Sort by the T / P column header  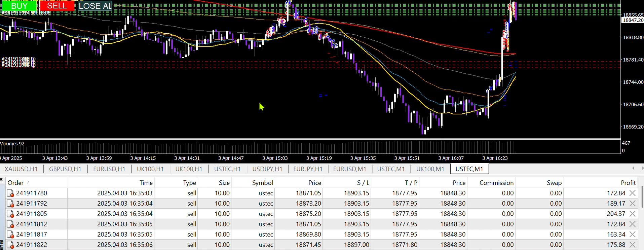(x=395, y=183)
